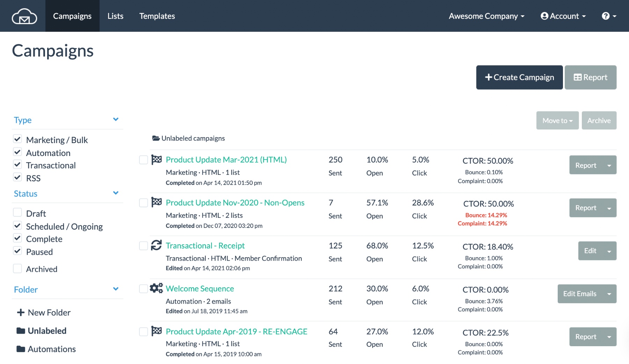This screenshot has height=364, width=629.
Task: Switch to the Templates tab
Action: click(157, 16)
